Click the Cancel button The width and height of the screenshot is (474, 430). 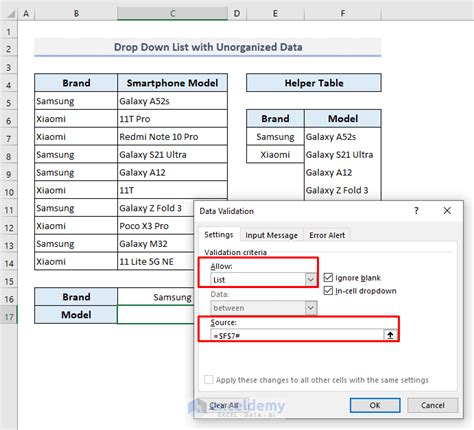pyautogui.click(x=432, y=405)
